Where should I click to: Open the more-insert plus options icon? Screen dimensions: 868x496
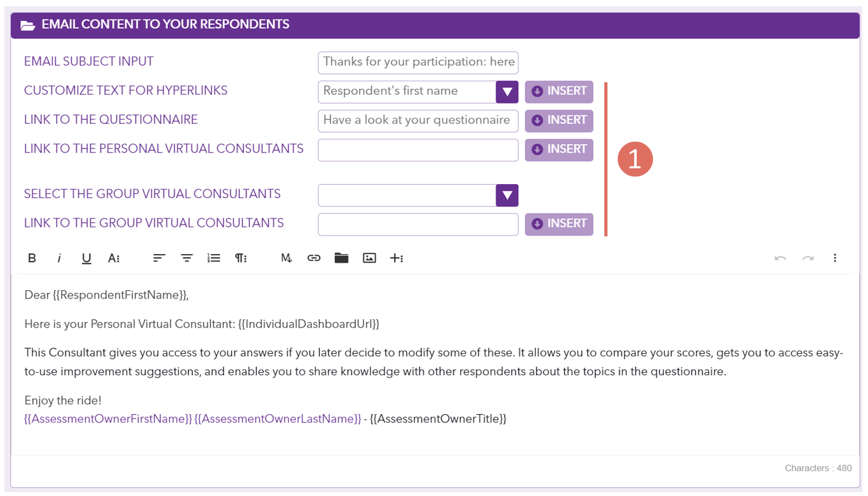[x=397, y=258]
